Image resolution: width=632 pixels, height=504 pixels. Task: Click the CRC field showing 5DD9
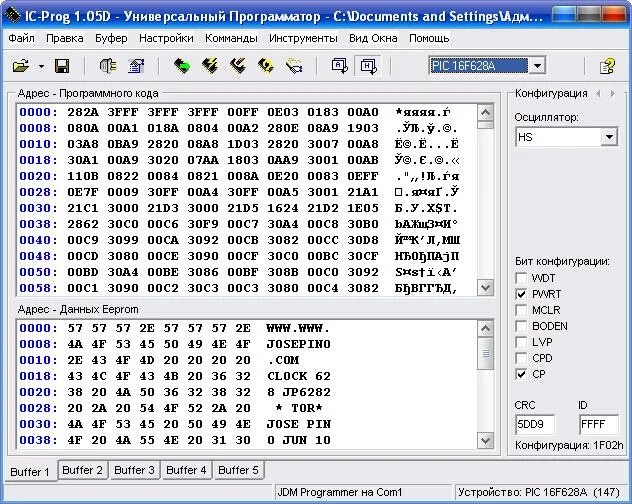pyautogui.click(x=534, y=424)
